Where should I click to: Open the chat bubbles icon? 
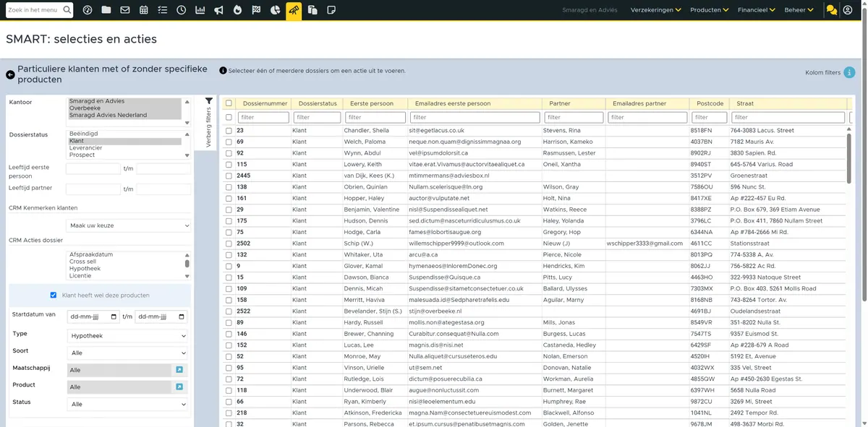(x=832, y=10)
